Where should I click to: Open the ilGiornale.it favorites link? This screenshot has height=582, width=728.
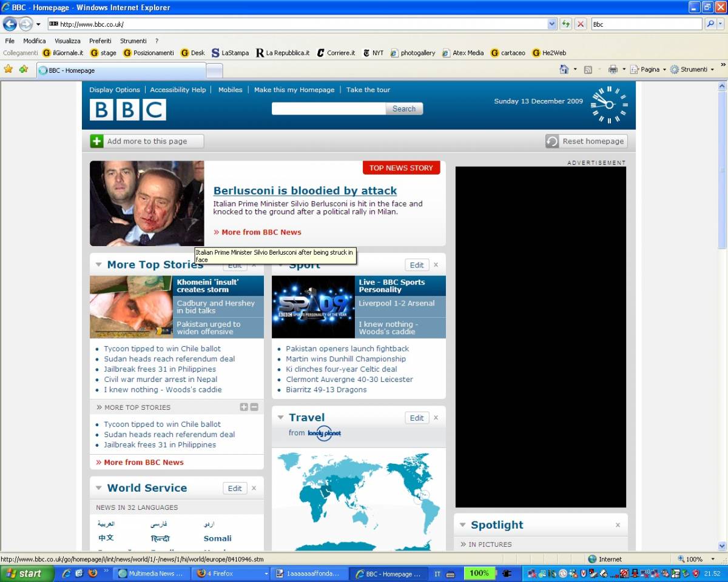(63, 53)
